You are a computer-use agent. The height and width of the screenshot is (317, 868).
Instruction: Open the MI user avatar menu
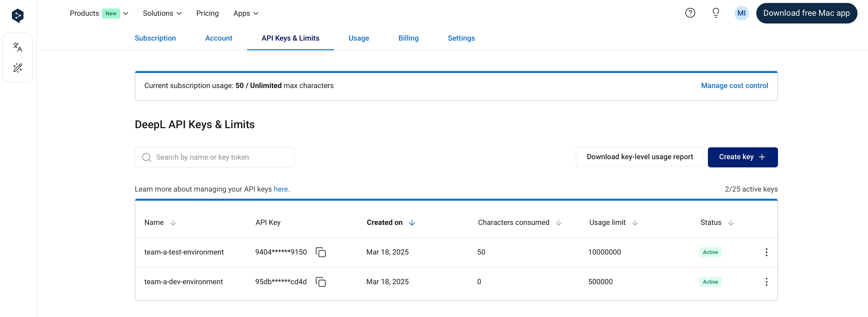(x=741, y=13)
